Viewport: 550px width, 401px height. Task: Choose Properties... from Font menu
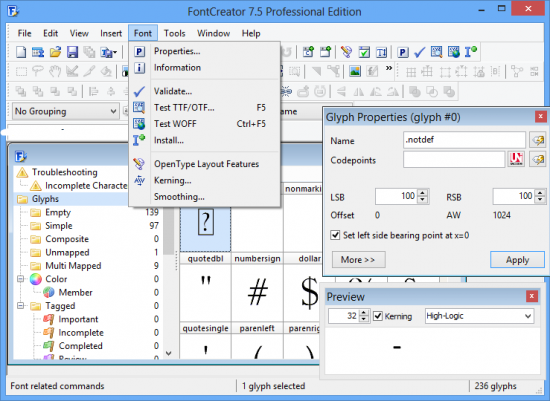tap(204, 51)
